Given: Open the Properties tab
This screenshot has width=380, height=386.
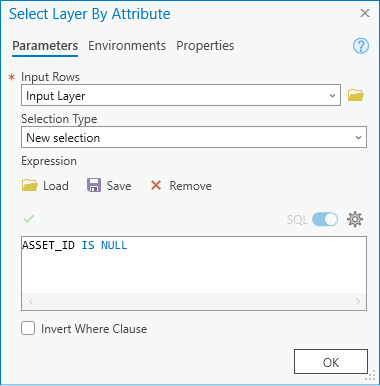Looking at the screenshot, I should pyautogui.click(x=205, y=46).
